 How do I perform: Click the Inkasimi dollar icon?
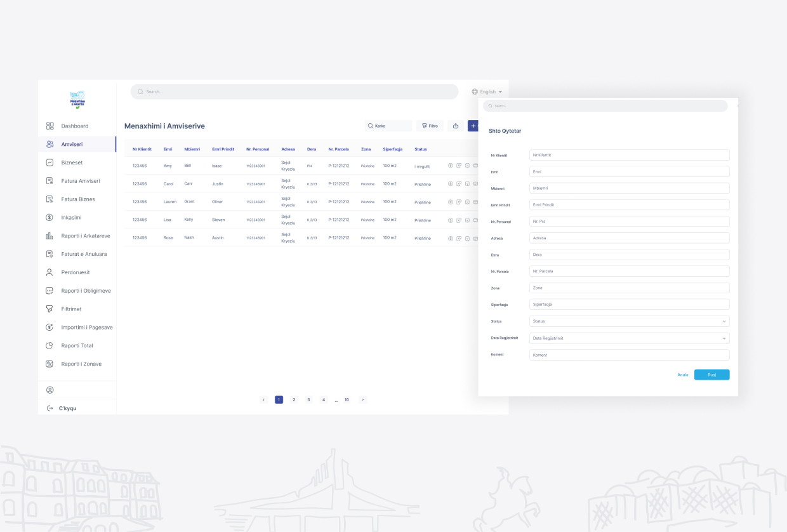click(x=50, y=217)
